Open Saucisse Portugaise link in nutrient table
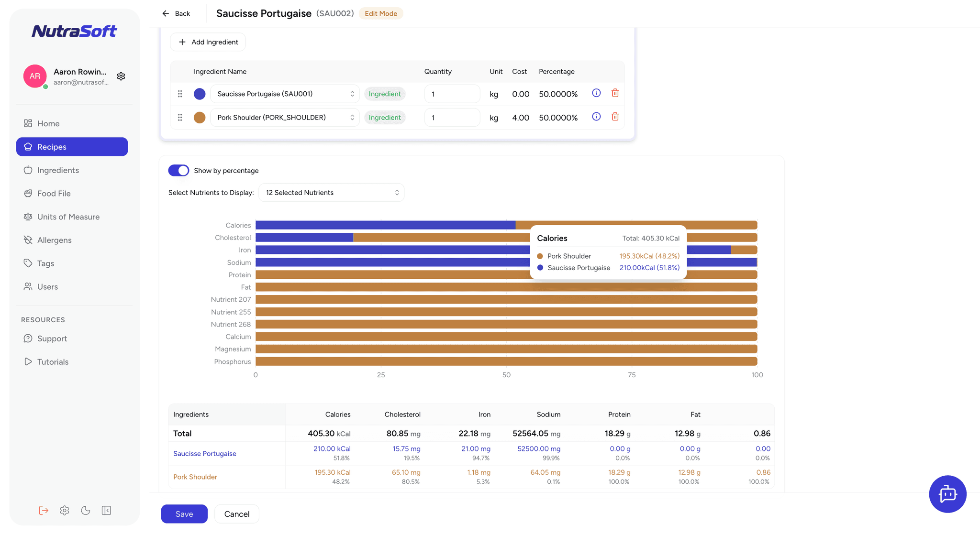 click(x=205, y=453)
